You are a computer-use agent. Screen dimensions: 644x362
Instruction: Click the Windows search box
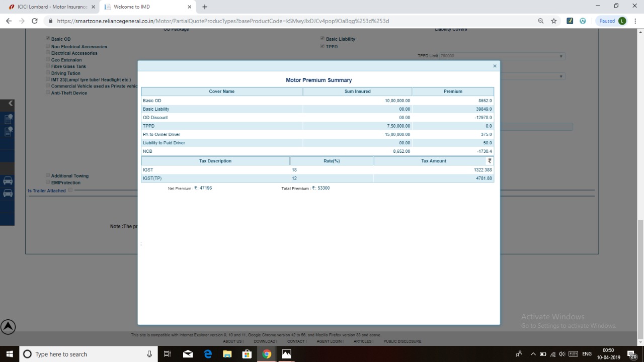[88, 354]
